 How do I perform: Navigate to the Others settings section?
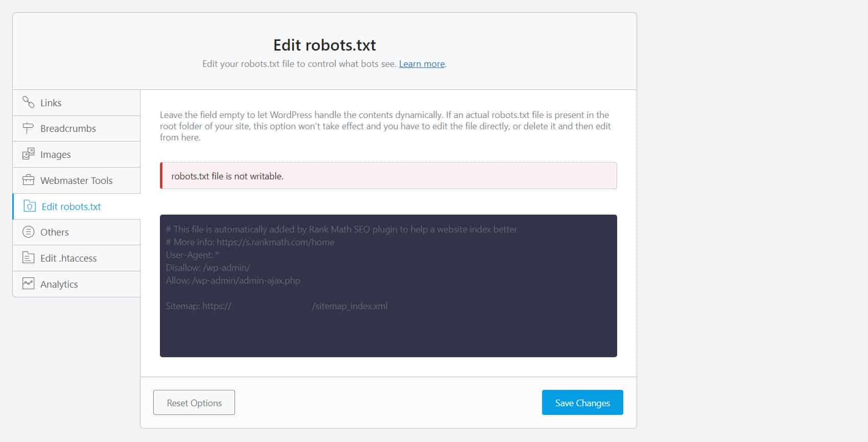(53, 231)
